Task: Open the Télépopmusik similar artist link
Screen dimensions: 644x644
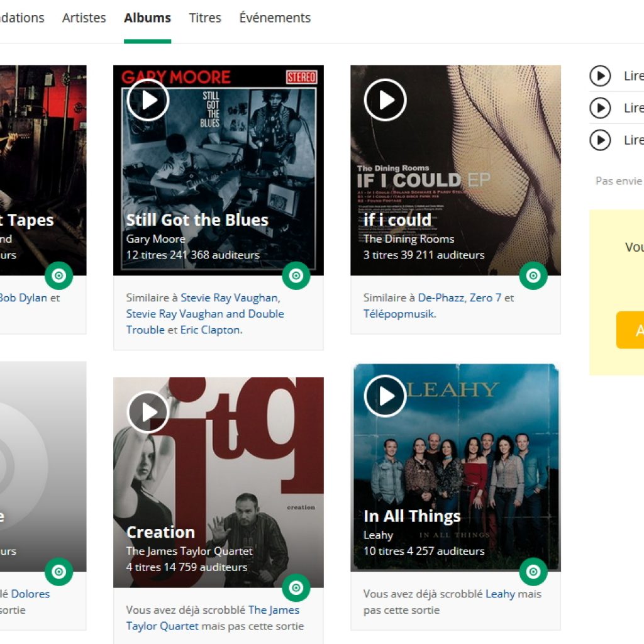Action: coord(399,314)
